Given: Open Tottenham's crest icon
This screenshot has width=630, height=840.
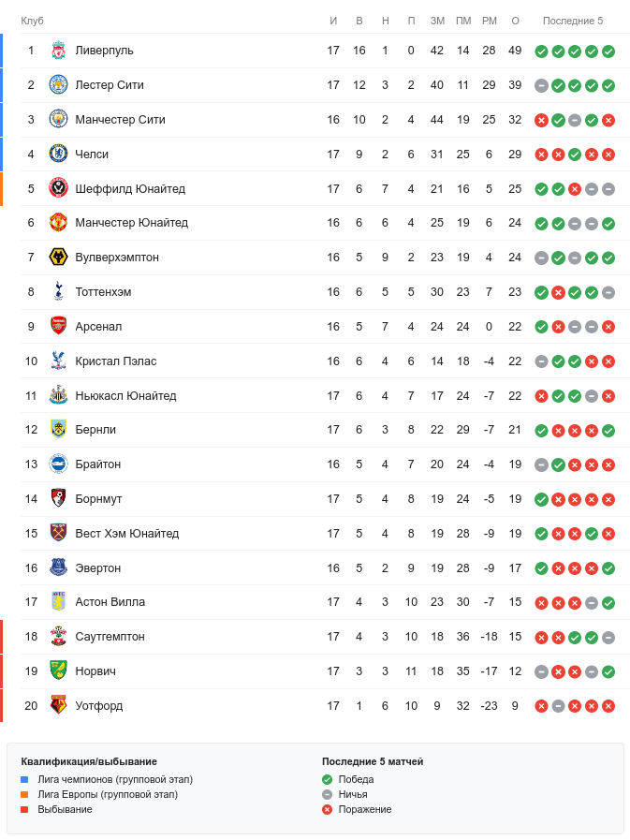Looking at the screenshot, I should (x=58, y=292).
